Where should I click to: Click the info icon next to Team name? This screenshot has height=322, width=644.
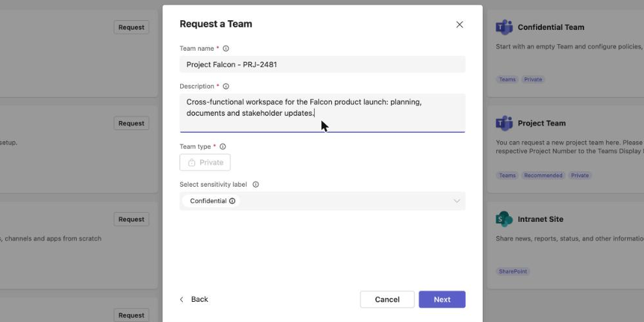click(x=226, y=49)
